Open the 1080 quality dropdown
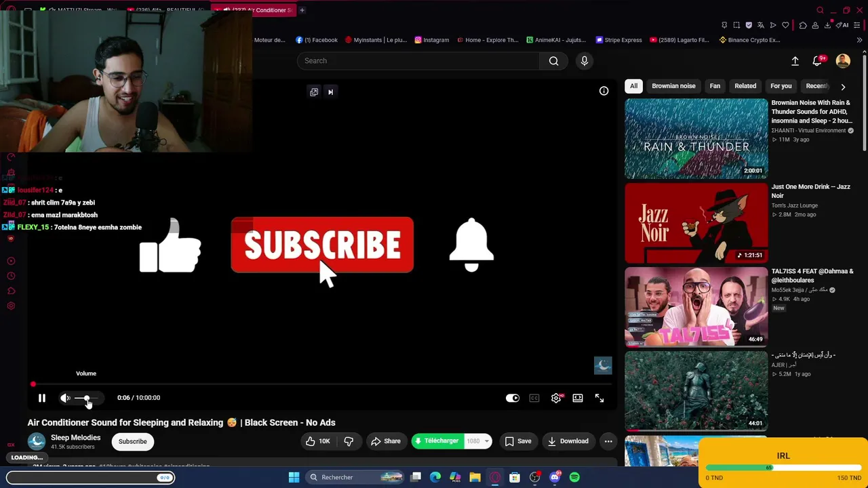 [478, 441]
